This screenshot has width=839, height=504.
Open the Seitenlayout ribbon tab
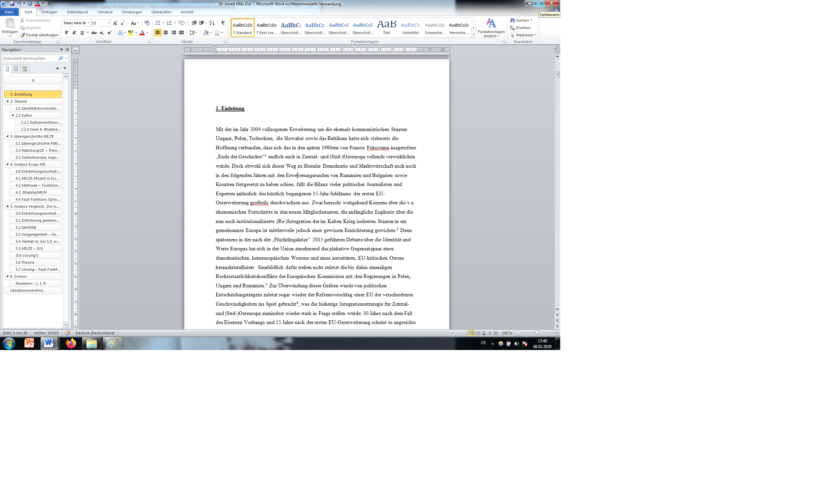(77, 12)
